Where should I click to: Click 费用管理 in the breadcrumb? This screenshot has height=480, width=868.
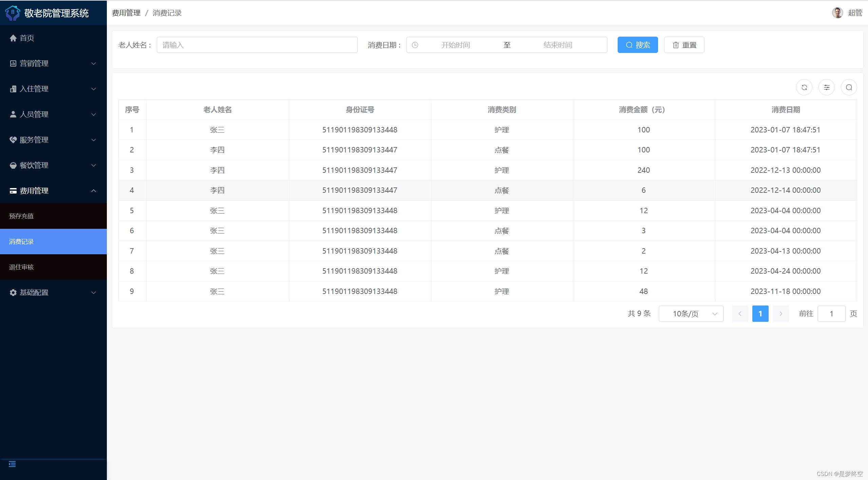point(126,13)
